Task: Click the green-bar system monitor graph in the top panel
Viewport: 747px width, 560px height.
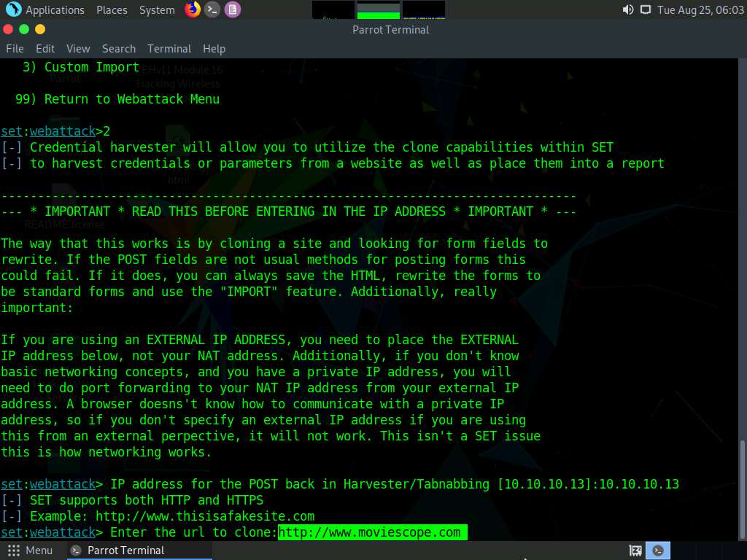Action: 379,10
